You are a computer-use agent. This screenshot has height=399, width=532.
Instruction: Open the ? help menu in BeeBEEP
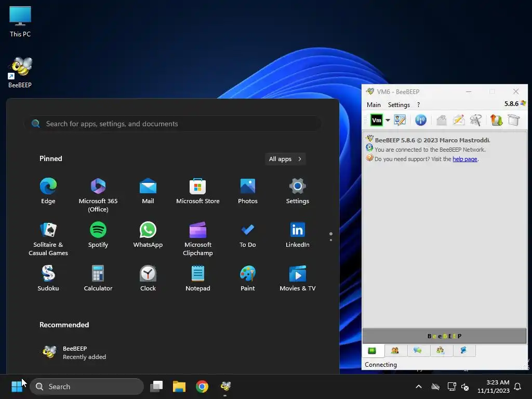pyautogui.click(x=418, y=105)
